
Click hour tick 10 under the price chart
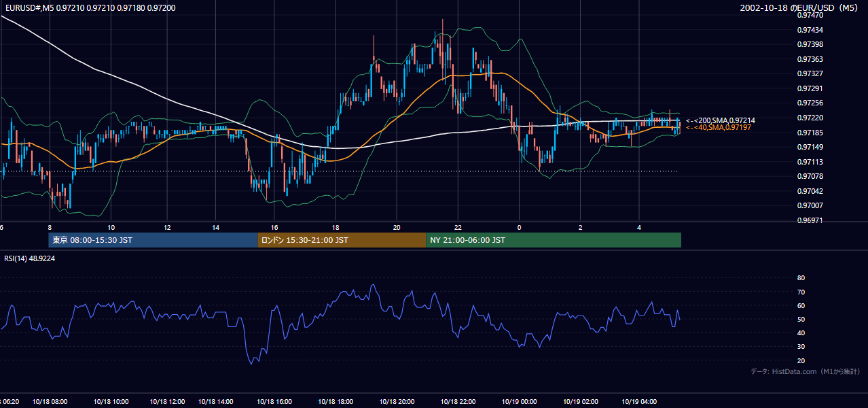click(x=111, y=227)
